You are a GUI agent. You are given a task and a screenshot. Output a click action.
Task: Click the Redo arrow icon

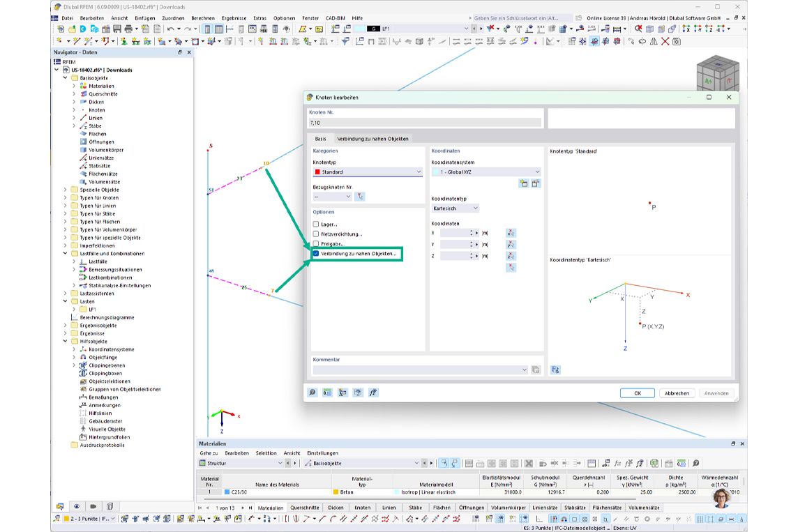tap(188, 29)
